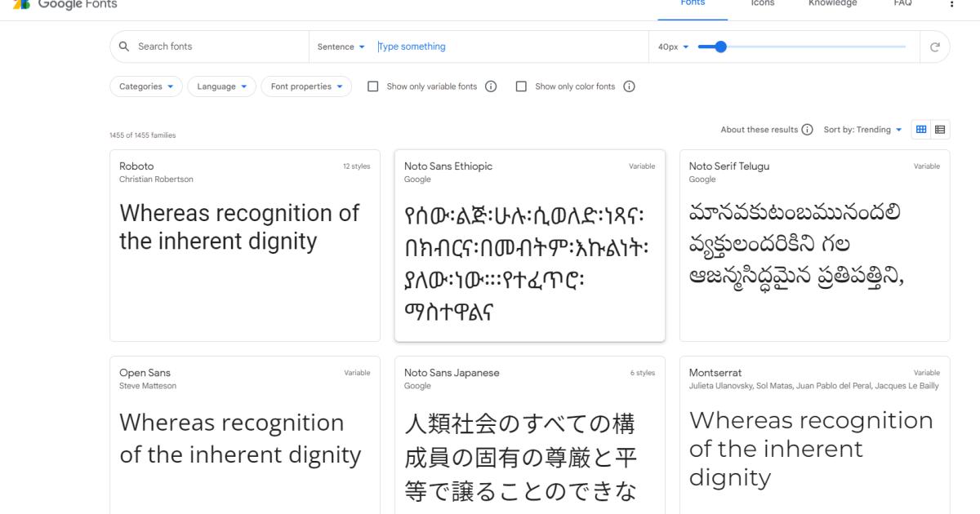Open info icon next to color fonts

[x=629, y=86]
